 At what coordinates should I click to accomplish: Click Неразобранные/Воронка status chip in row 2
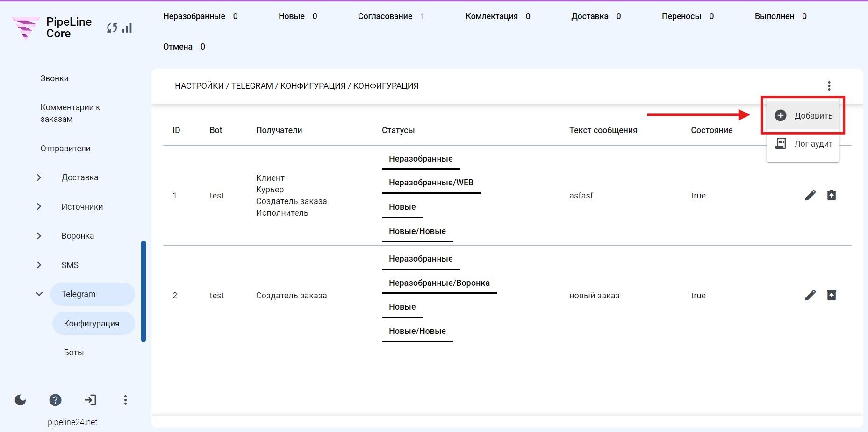[x=439, y=283]
